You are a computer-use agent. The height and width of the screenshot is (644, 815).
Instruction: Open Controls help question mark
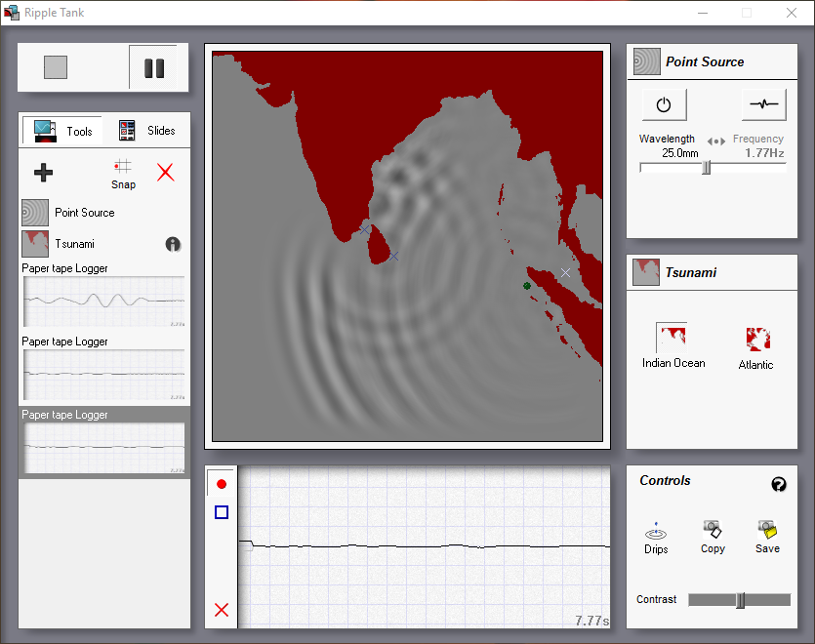coord(778,484)
